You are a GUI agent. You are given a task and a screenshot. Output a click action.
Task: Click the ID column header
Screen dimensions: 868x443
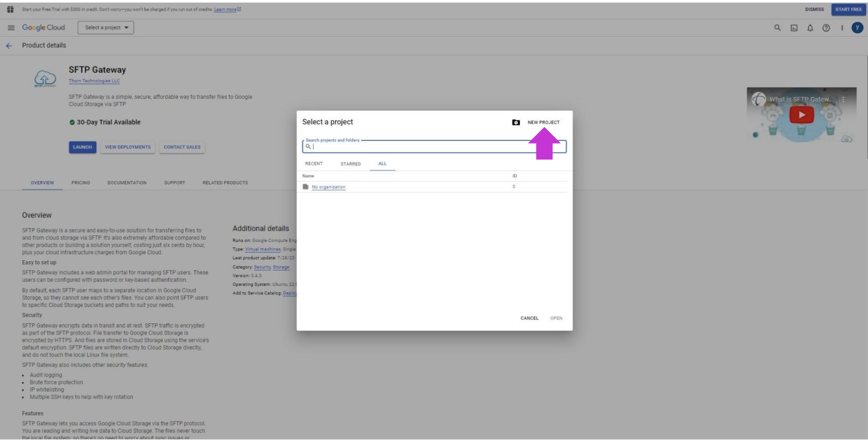(515, 176)
